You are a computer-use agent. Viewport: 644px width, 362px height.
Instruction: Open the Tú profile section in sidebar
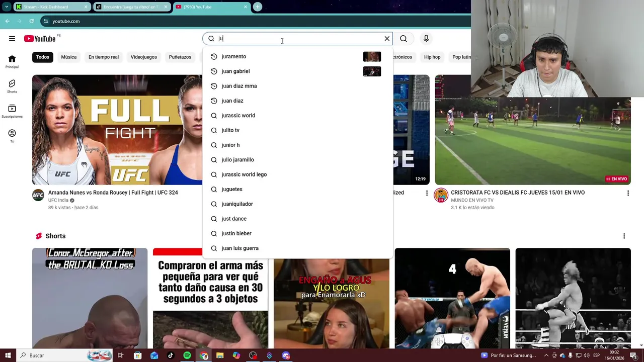[x=12, y=136]
